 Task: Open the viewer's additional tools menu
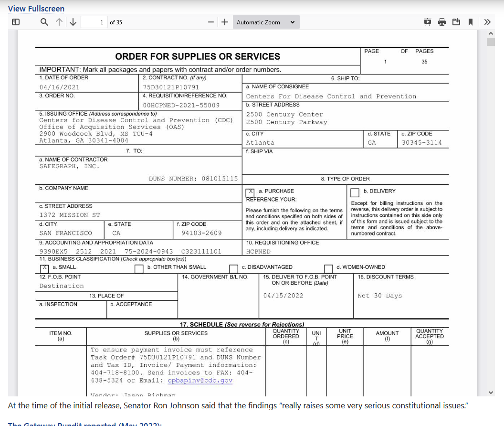[x=487, y=22]
